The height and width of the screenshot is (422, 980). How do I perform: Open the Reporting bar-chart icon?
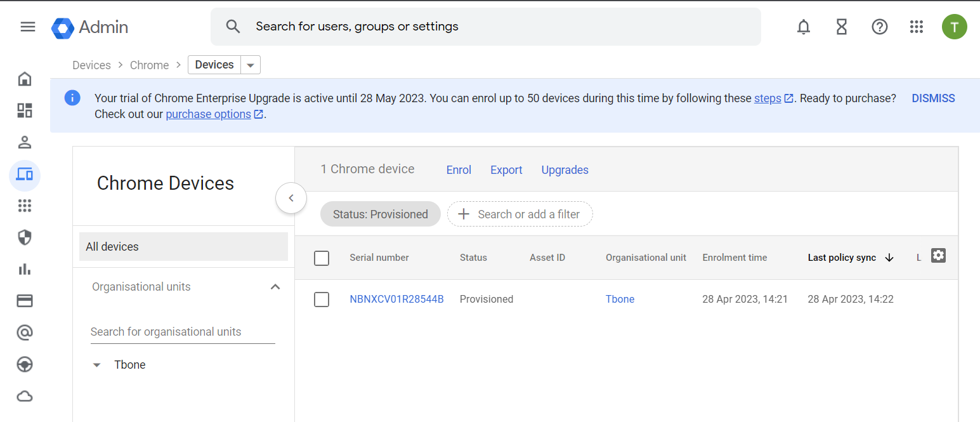[x=24, y=268]
